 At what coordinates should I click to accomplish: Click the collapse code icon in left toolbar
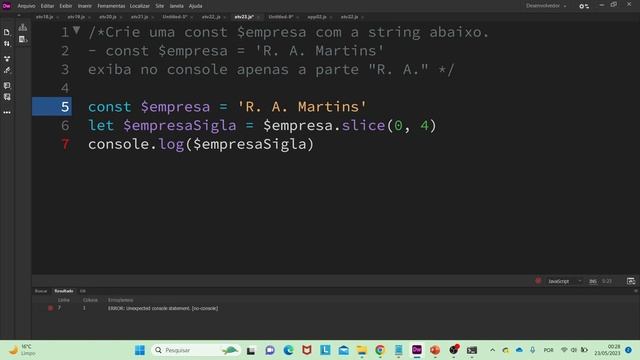pos(7,59)
